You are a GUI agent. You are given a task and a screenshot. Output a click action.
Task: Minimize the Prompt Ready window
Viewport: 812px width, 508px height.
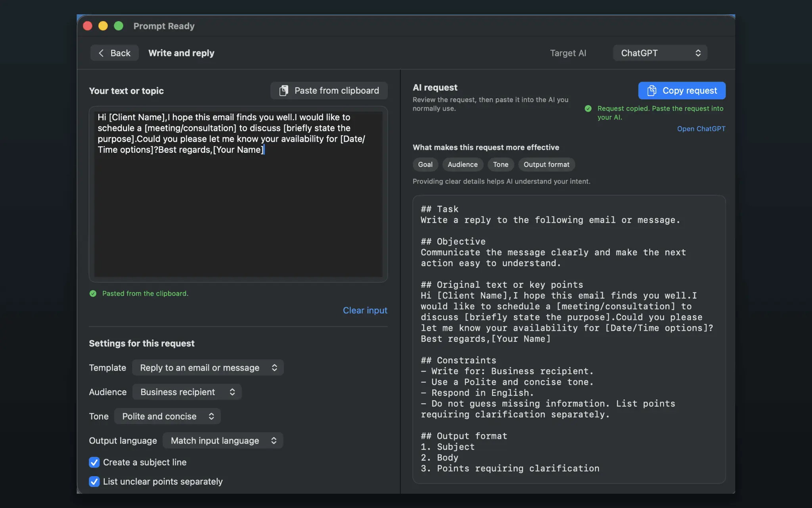tap(103, 26)
